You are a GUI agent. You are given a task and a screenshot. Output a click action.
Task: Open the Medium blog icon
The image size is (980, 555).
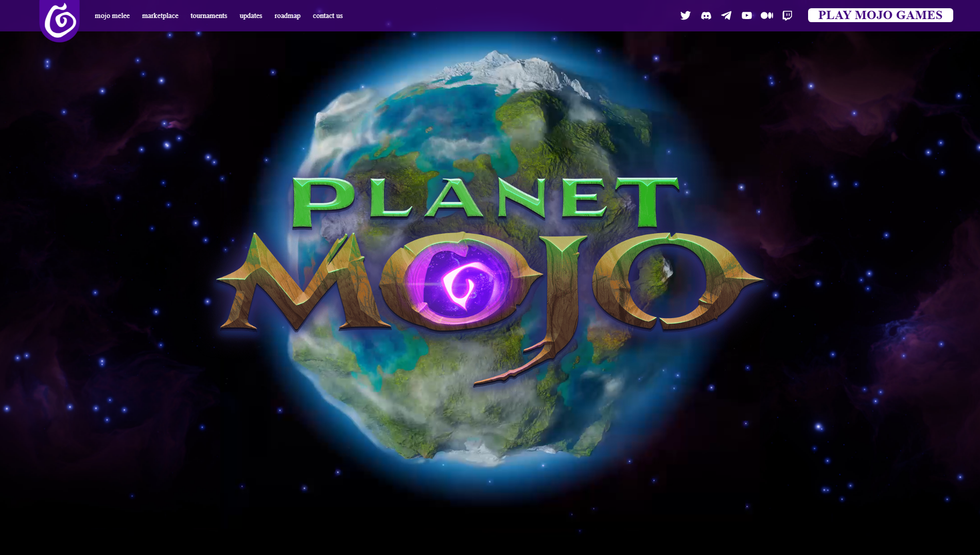click(767, 15)
